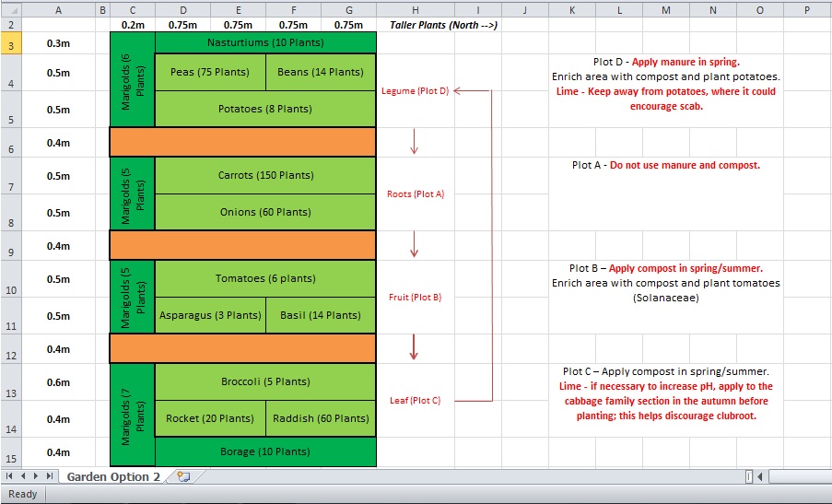Viewport: 832px width, 504px height.
Task: Select the Tomatoes (6 plants) cell
Action: coord(265,278)
